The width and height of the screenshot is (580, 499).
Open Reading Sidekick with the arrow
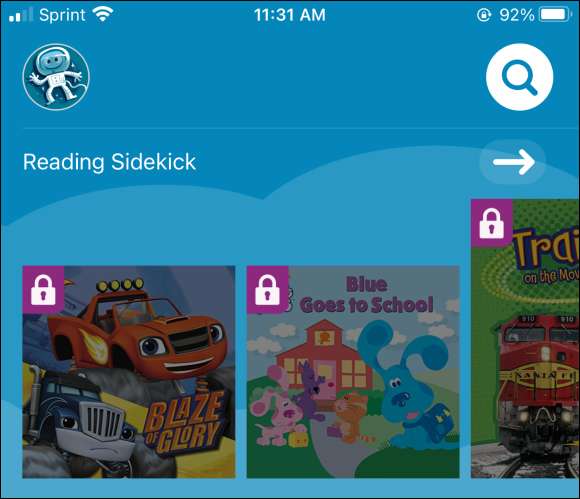tap(513, 162)
